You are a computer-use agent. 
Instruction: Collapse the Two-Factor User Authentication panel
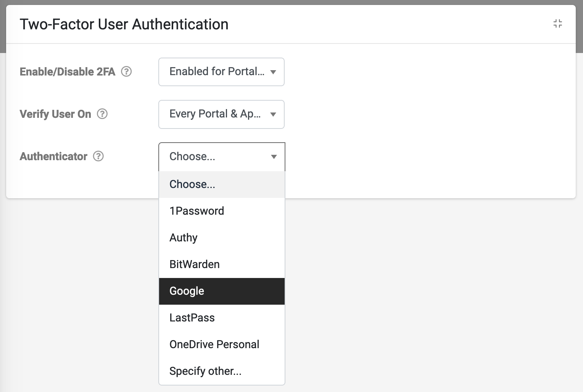557,24
